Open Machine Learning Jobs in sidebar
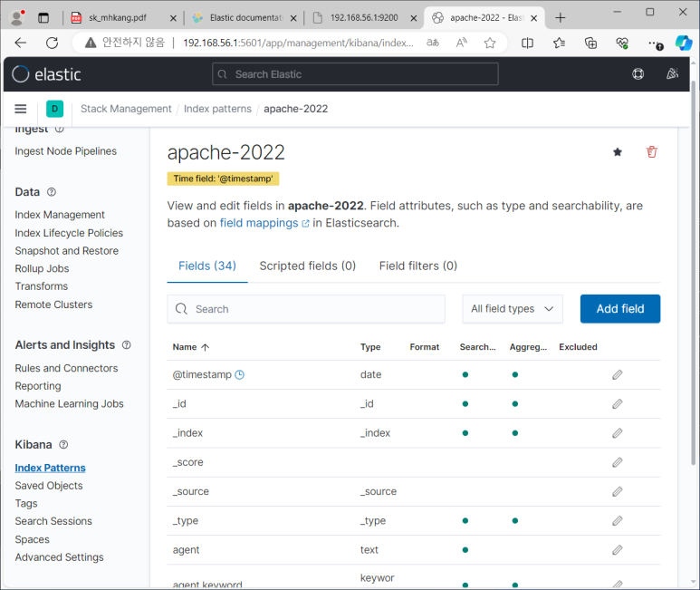The image size is (700, 590). [x=69, y=404]
